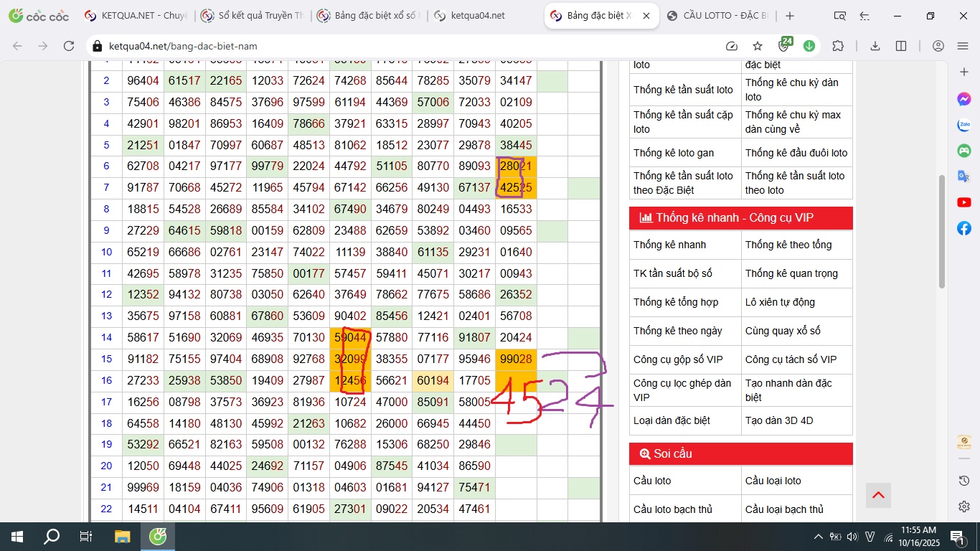This screenshot has height=551, width=980.
Task: Open the browser main hamburger menu
Action: click(x=963, y=46)
